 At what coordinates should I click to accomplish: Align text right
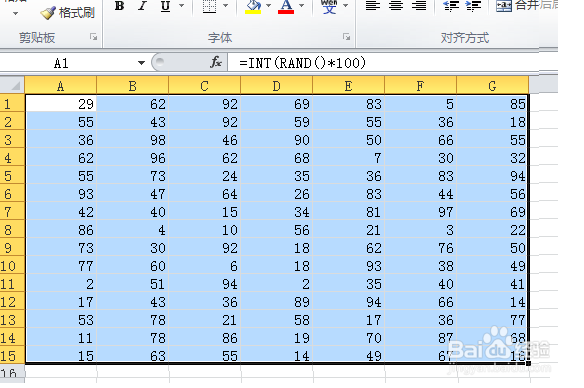[419, 6]
